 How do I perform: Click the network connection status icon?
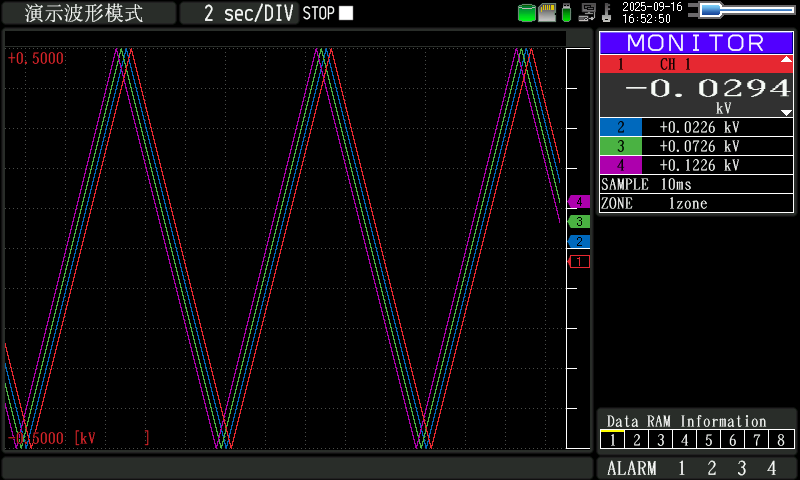[x=588, y=13]
